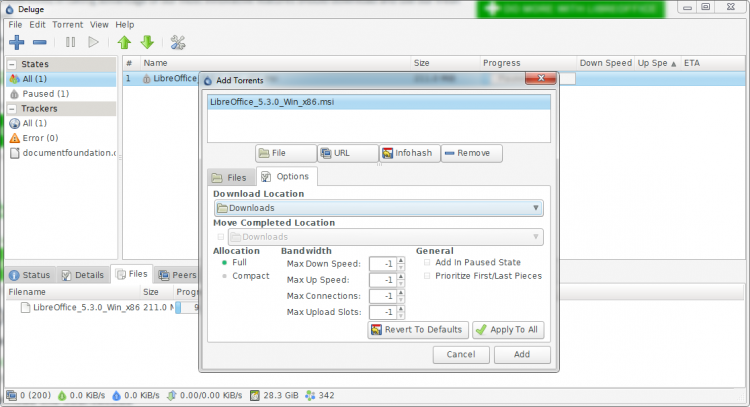Click the URL button in Add Torrents
The width and height of the screenshot is (750, 407).
348,154
